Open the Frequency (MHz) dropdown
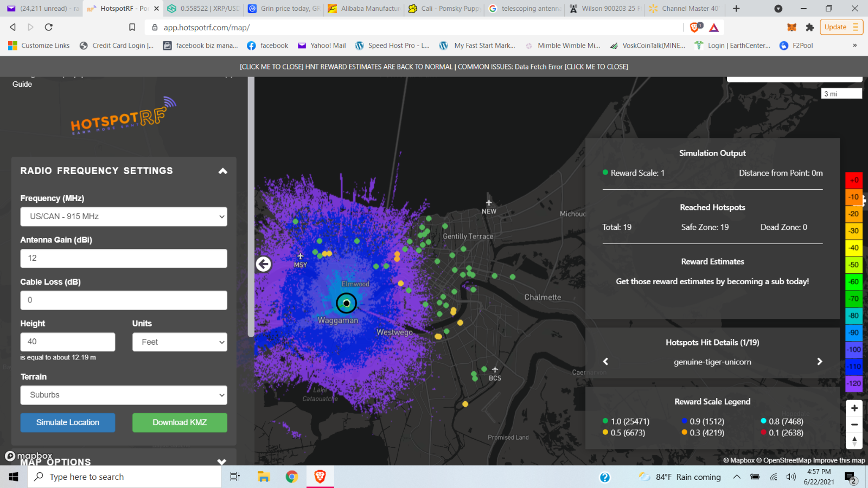The width and height of the screenshot is (868, 488). (124, 216)
